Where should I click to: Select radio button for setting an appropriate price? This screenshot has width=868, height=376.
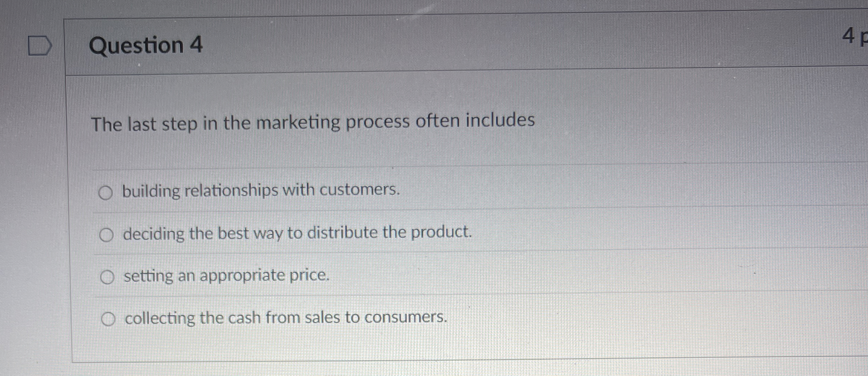coord(108,277)
